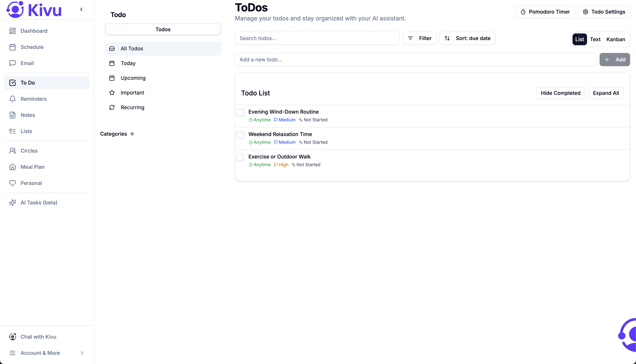636x364 pixels.
Task: Select the Schedule calendar icon
Action: point(13,47)
